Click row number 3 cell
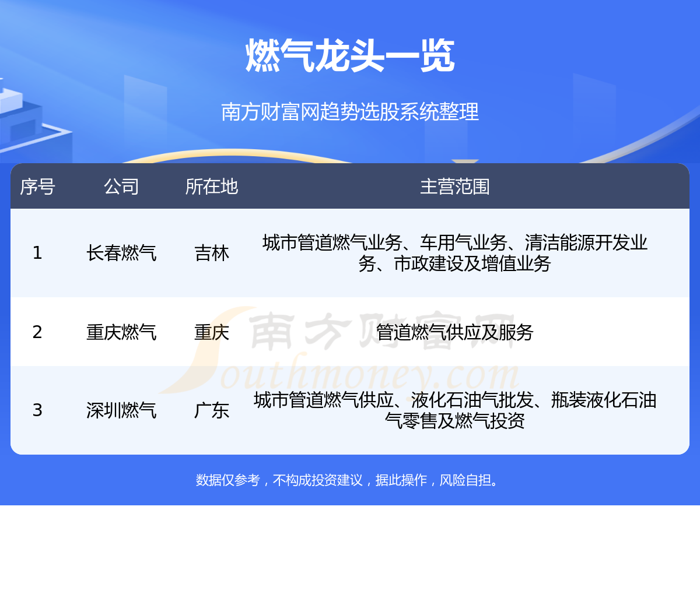Viewport: 700px width, 612px height. click(37, 410)
